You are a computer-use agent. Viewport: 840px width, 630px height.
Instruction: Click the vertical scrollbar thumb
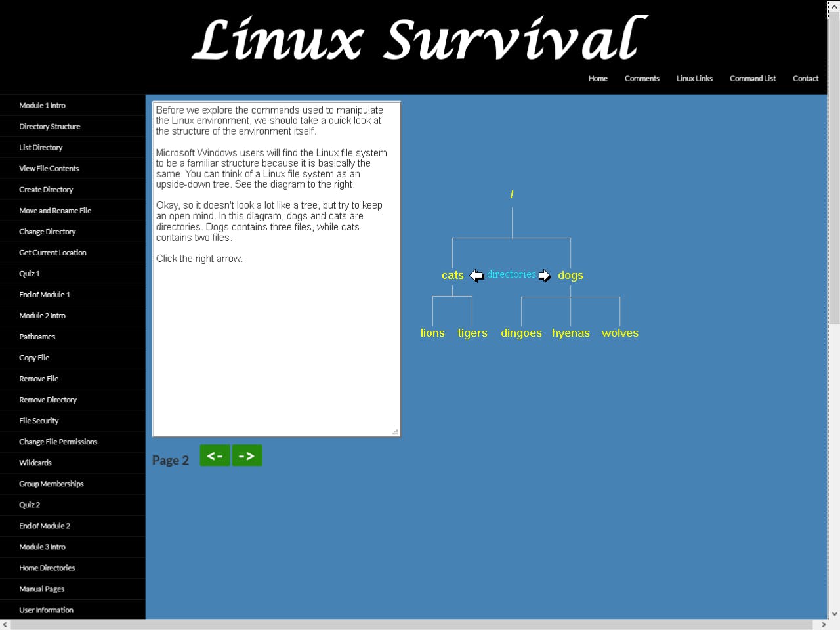pyautogui.click(x=834, y=167)
